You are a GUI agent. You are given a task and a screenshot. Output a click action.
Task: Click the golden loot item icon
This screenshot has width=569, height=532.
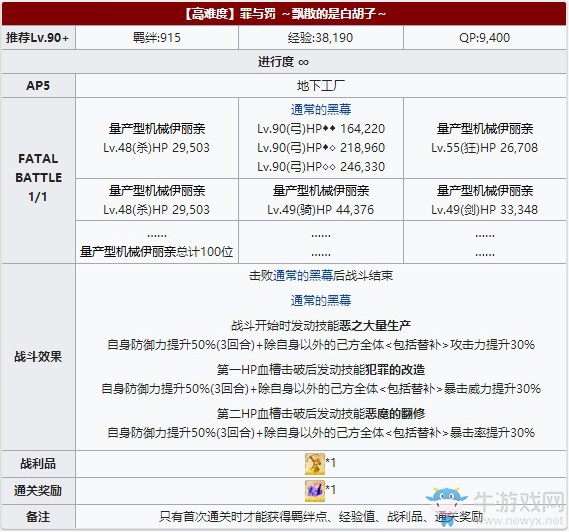pos(315,464)
